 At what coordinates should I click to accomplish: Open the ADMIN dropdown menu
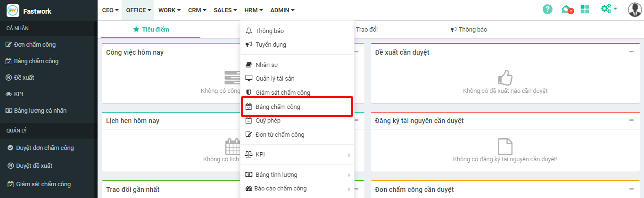coord(282,10)
